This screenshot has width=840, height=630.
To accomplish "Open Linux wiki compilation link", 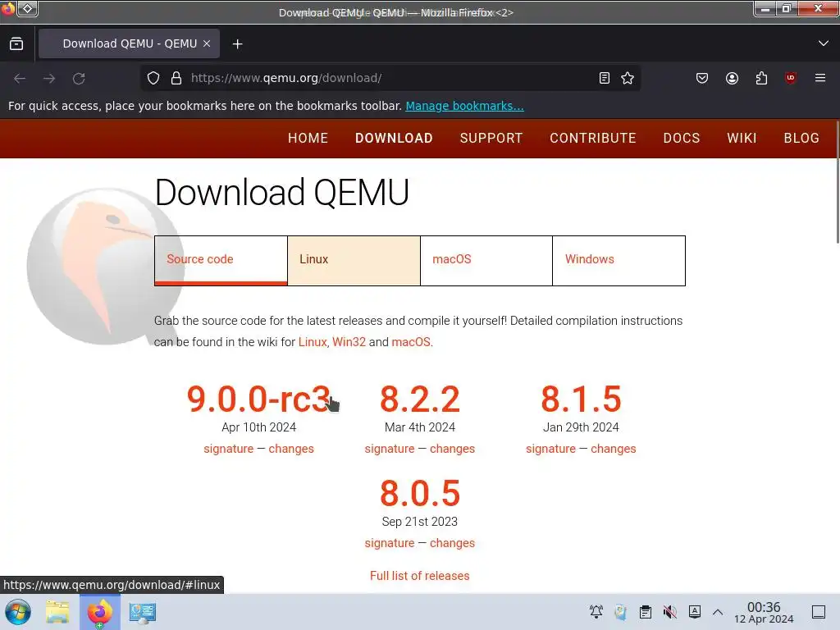I will [x=313, y=342].
